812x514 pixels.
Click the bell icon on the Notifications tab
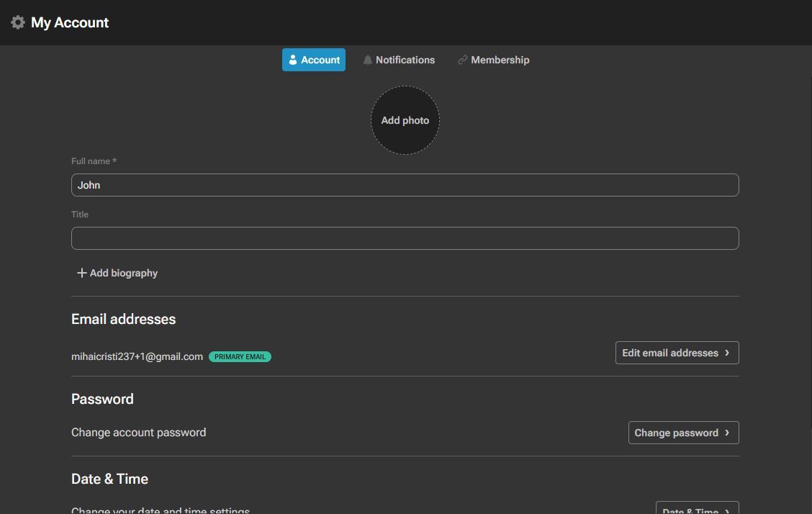coord(368,60)
